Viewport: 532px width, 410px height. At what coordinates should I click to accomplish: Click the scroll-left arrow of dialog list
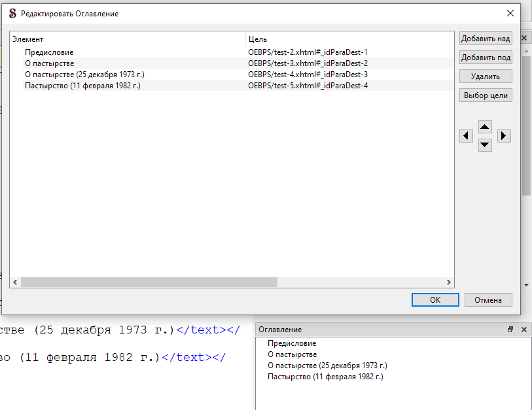tap(15, 282)
